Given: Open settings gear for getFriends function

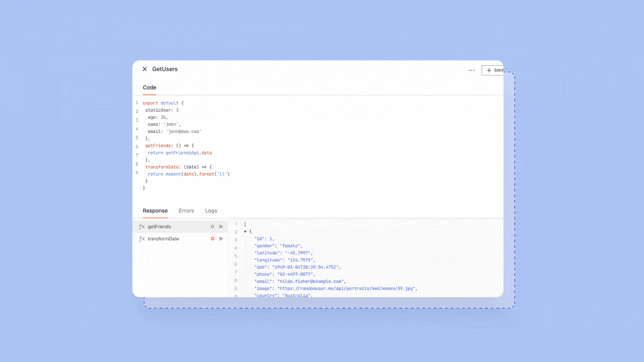Looking at the screenshot, I should tap(212, 227).
